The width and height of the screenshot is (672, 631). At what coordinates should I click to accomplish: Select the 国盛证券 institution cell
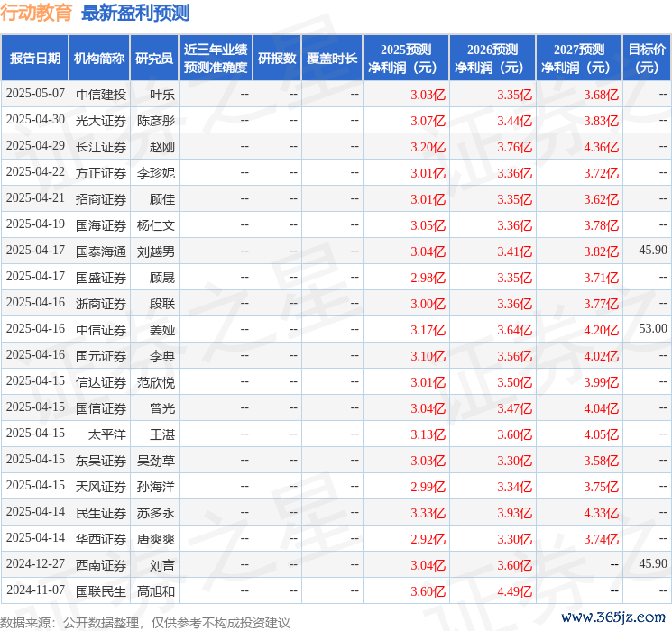101,278
